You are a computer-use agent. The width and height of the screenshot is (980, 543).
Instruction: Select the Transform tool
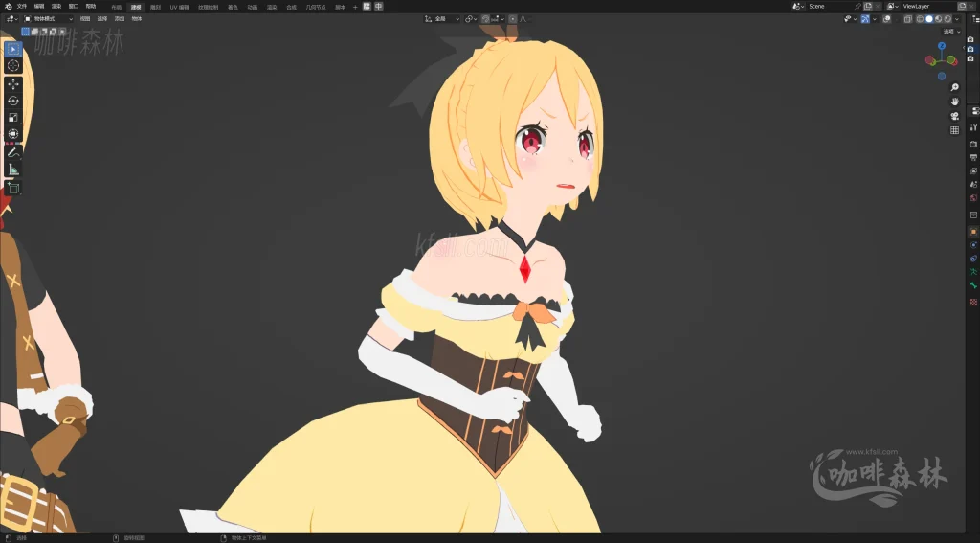pyautogui.click(x=13, y=134)
